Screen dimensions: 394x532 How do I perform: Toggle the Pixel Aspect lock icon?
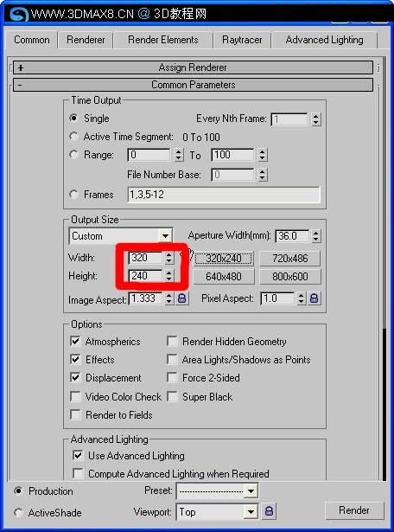click(314, 298)
